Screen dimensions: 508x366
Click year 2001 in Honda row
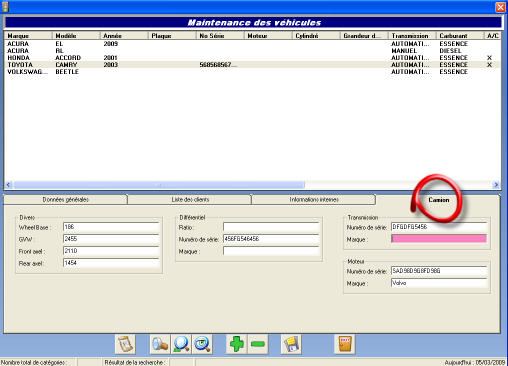click(110, 58)
